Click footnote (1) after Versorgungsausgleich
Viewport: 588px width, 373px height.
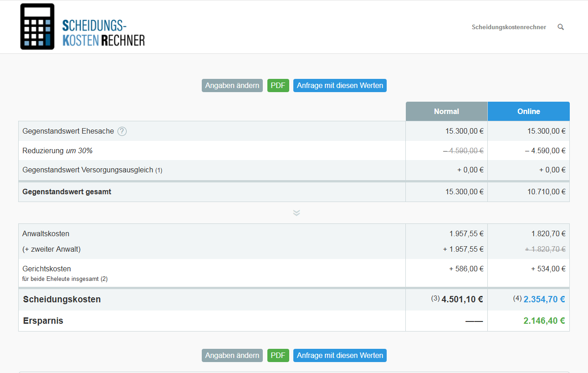click(x=159, y=171)
